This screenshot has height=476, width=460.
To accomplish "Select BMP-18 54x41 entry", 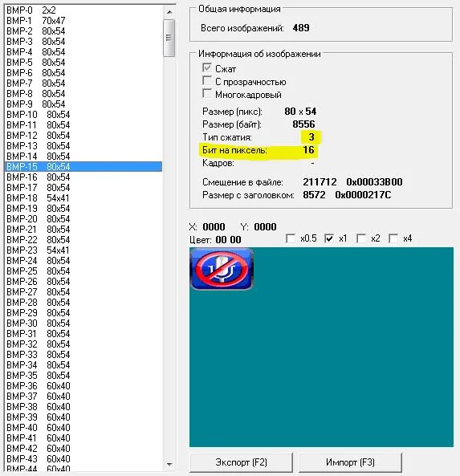I will coord(83,198).
